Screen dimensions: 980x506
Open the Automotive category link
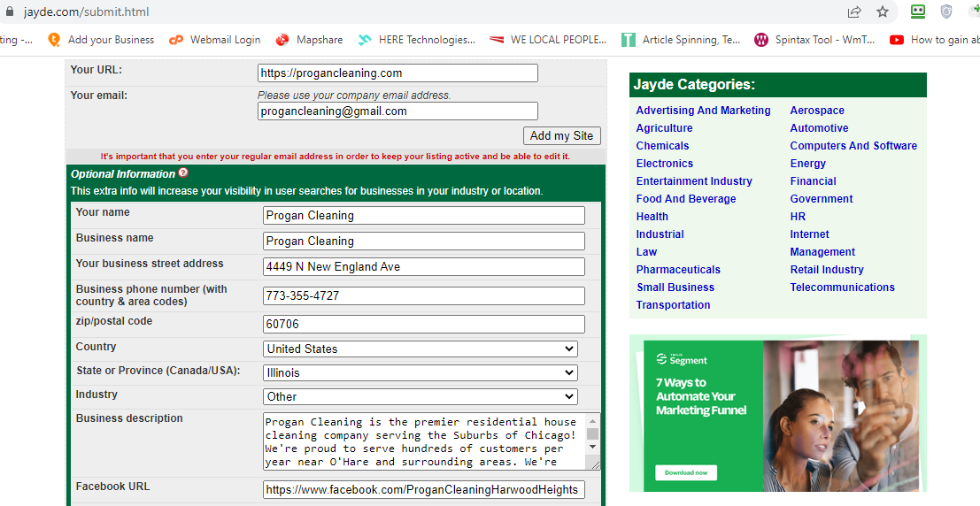tap(819, 128)
